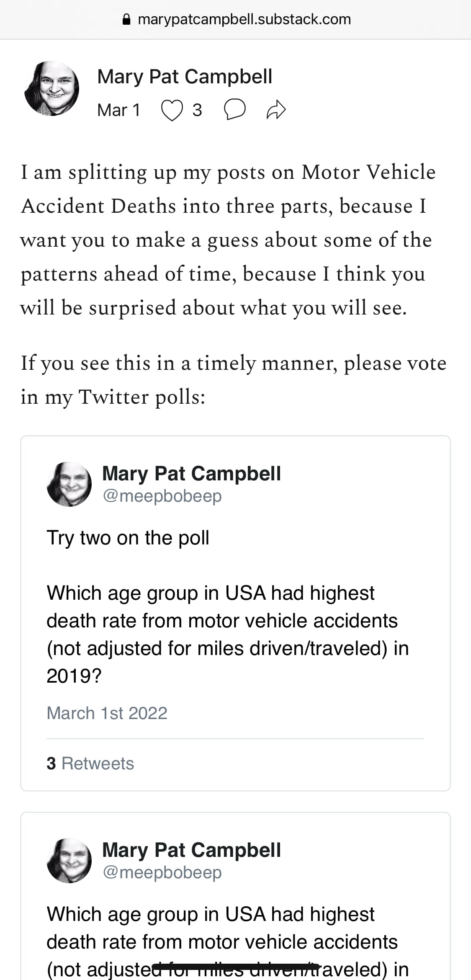This screenshot has width=471, height=980.
Task: Tap the share arrow icon
Action: tap(276, 110)
